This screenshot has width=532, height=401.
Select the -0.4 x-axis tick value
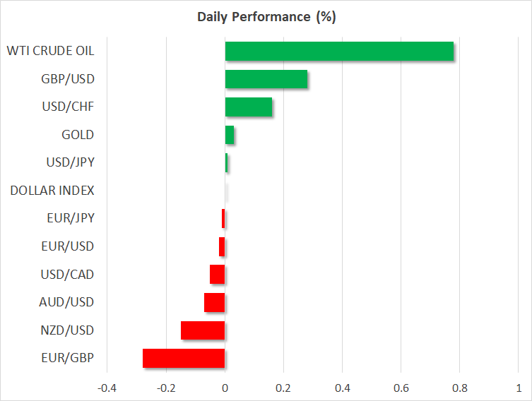(x=107, y=388)
